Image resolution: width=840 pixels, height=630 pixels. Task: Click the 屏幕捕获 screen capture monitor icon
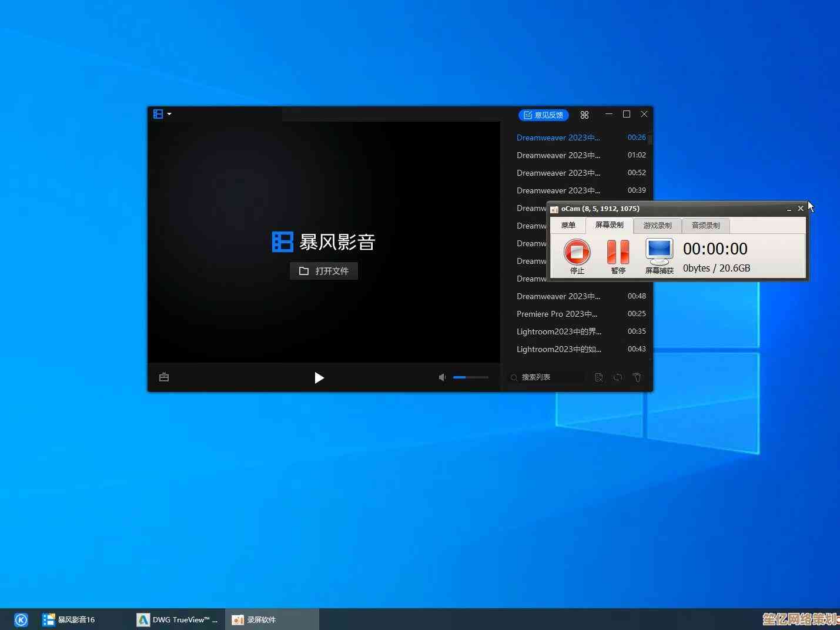(659, 252)
